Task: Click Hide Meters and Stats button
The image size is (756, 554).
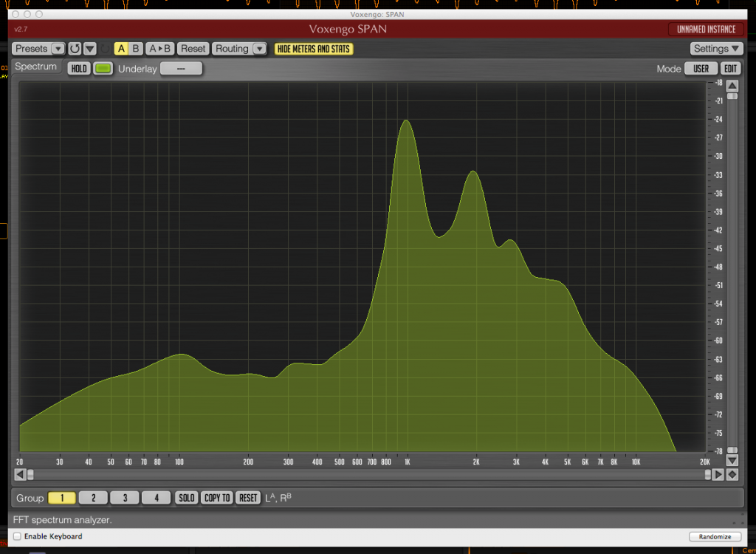Action: (x=314, y=49)
